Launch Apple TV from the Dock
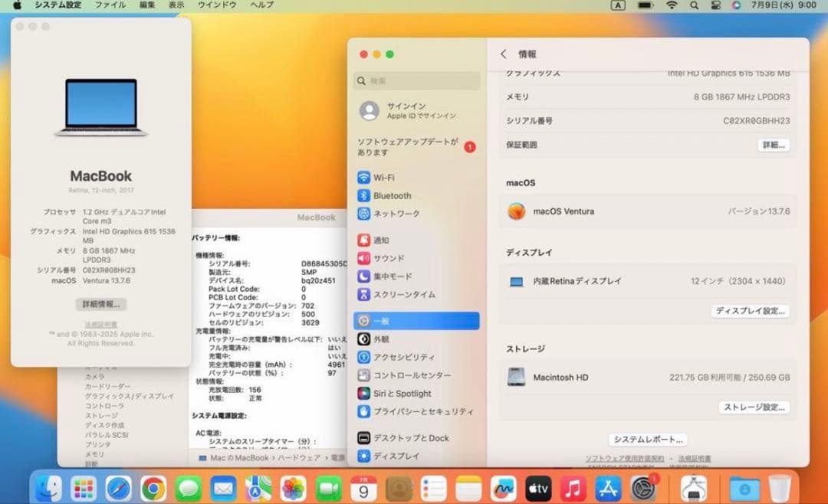The height and width of the screenshot is (504, 828). pyautogui.click(x=538, y=488)
